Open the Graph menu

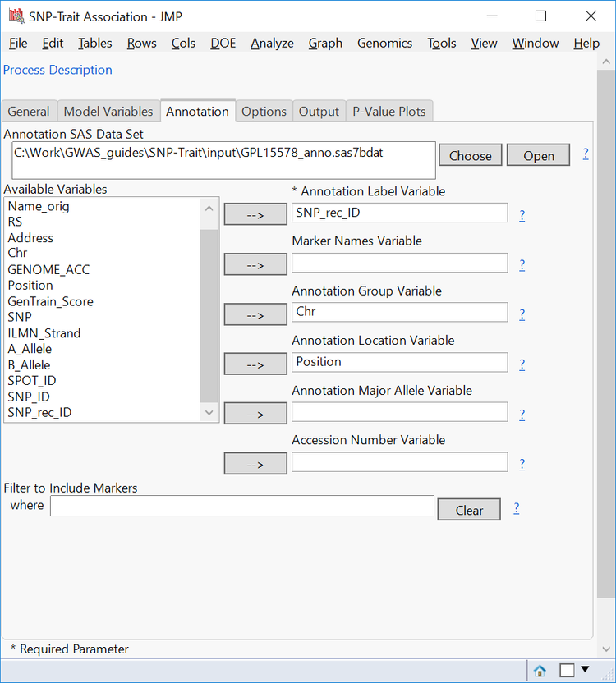click(325, 44)
